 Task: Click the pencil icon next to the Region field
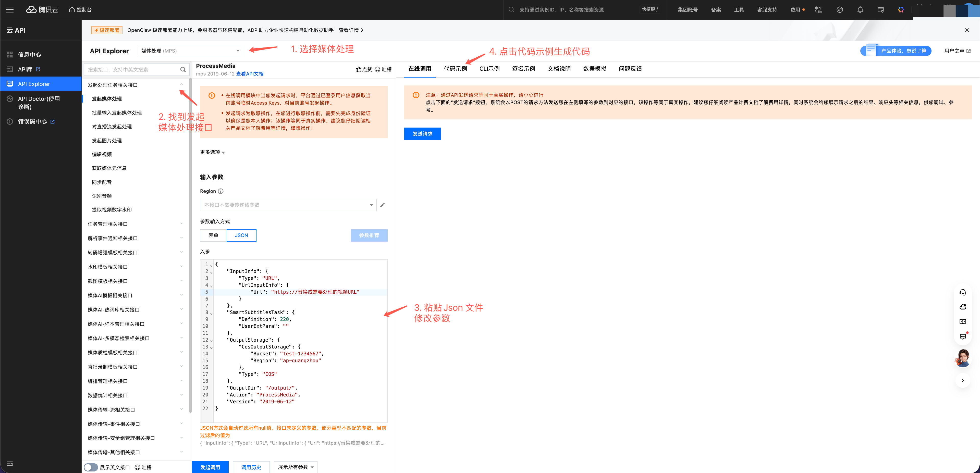[382, 205]
